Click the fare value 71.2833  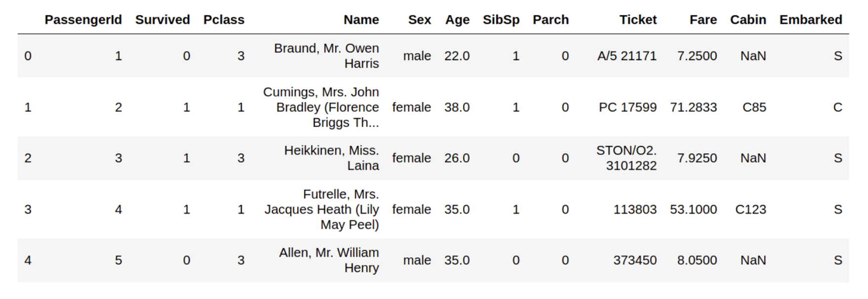(x=693, y=107)
